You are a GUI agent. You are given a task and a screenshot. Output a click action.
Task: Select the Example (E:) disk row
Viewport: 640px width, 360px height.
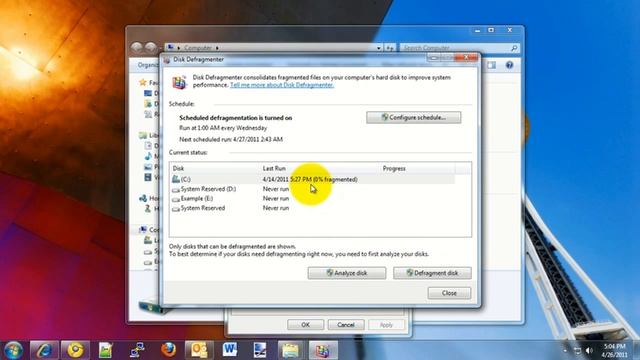[313, 198]
